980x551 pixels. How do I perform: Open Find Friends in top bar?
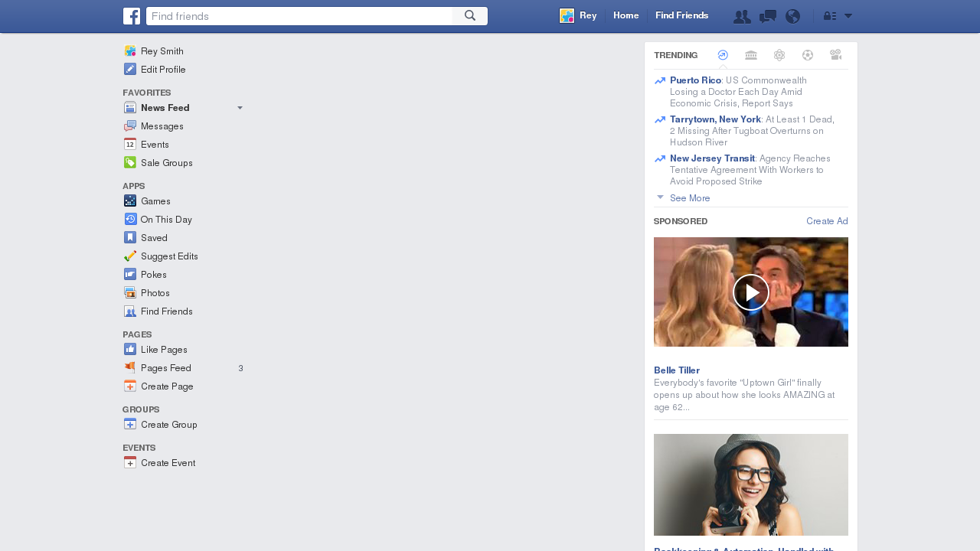[681, 15]
